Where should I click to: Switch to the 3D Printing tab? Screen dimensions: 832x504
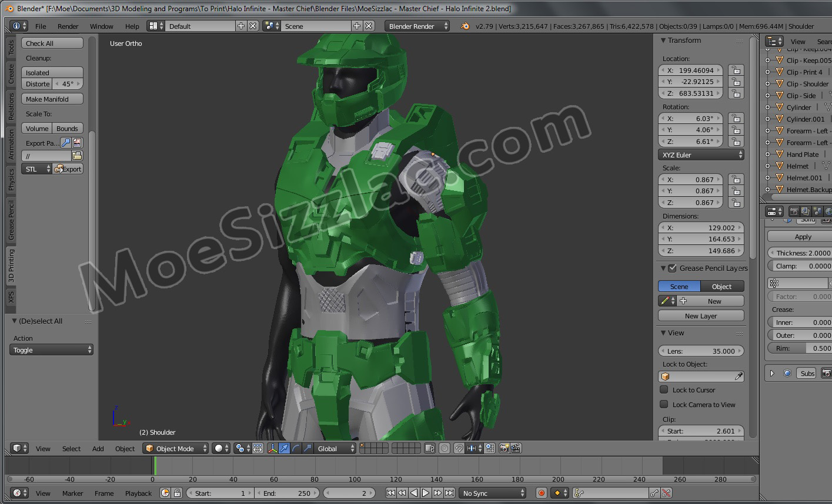tap(11, 266)
